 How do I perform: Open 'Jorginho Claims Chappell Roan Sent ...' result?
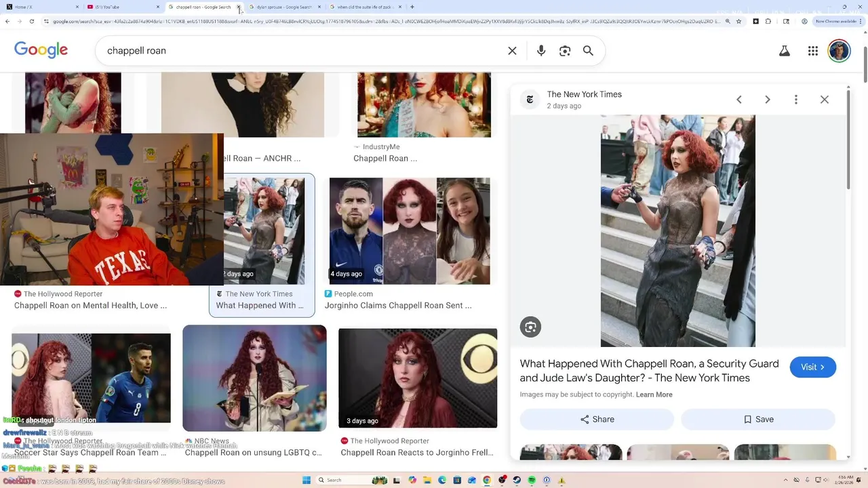click(398, 306)
